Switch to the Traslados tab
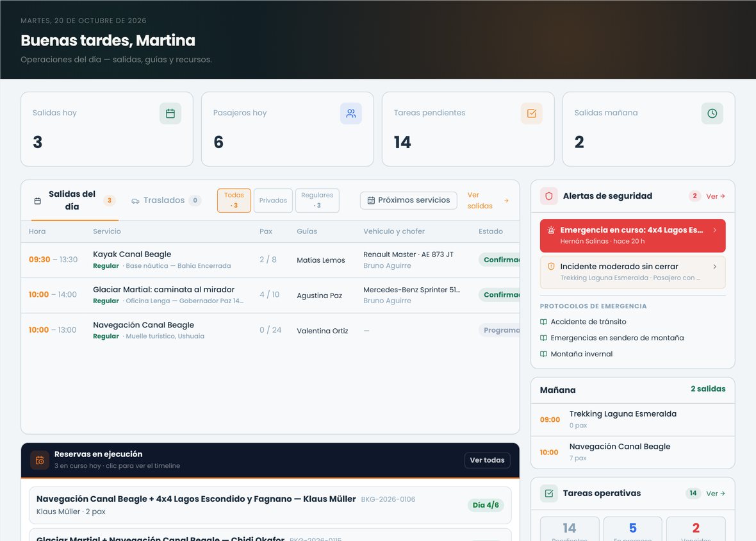 pos(167,201)
